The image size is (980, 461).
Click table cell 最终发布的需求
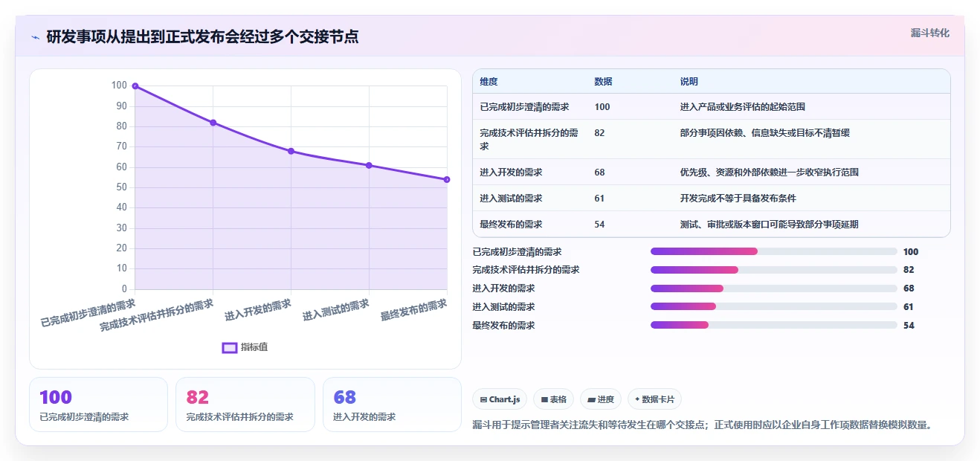click(x=511, y=225)
